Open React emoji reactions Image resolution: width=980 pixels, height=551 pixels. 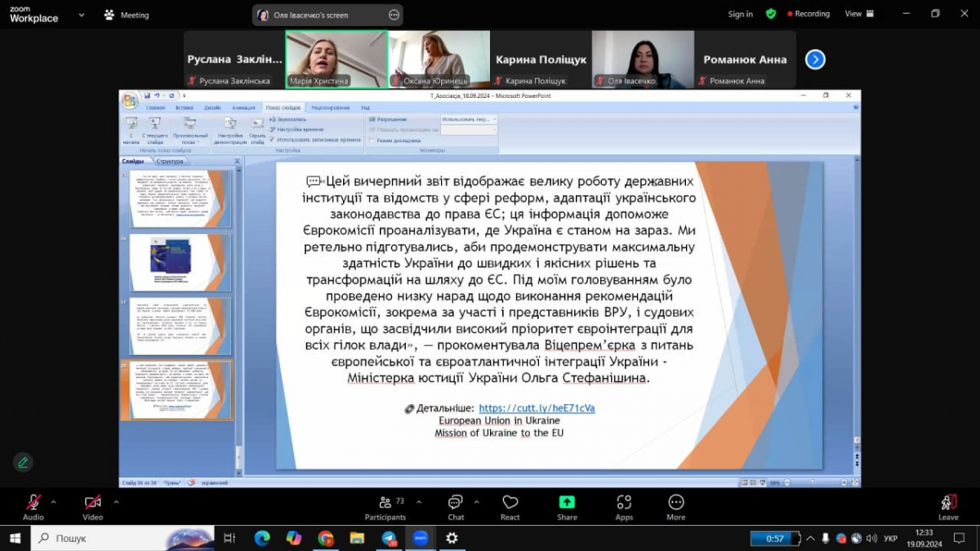510,506
